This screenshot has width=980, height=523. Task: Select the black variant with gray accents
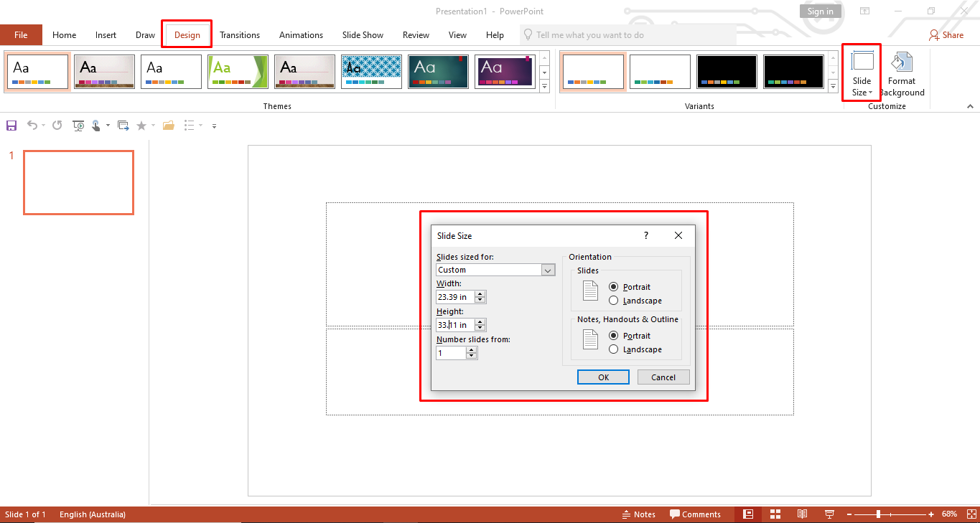click(727, 72)
